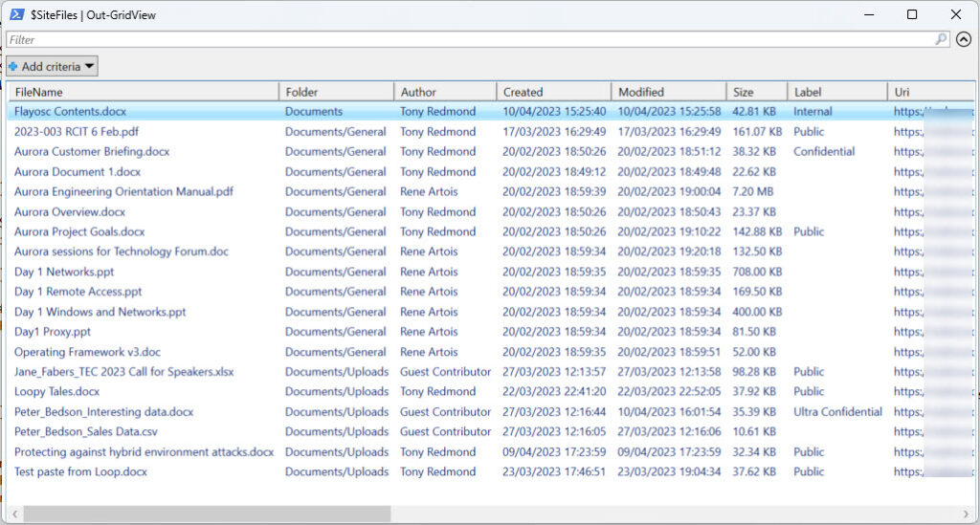This screenshot has width=980, height=525.
Task: Click the Confidential label cell
Action: click(824, 152)
